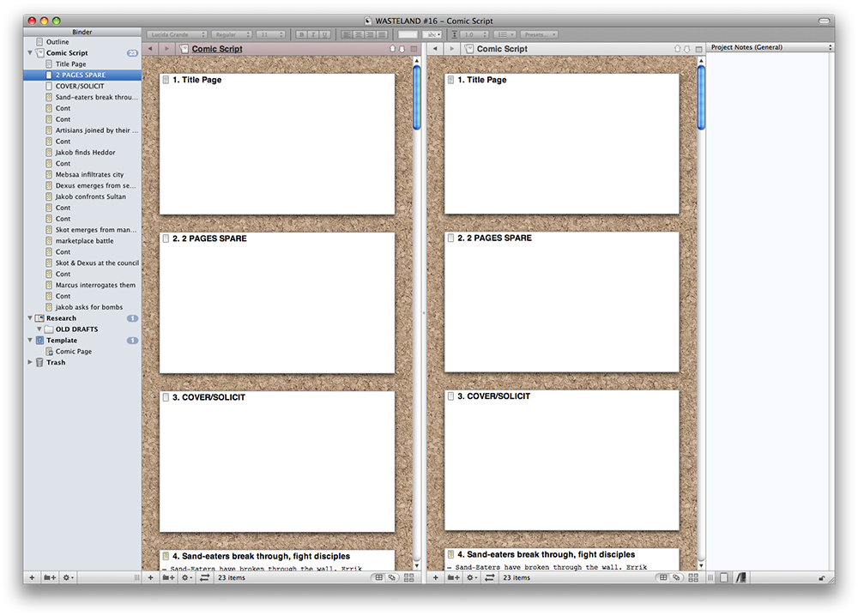Image resolution: width=858 pixels, height=616 pixels.
Task: Click the back navigation arrow in left editor header
Action: coord(150,49)
